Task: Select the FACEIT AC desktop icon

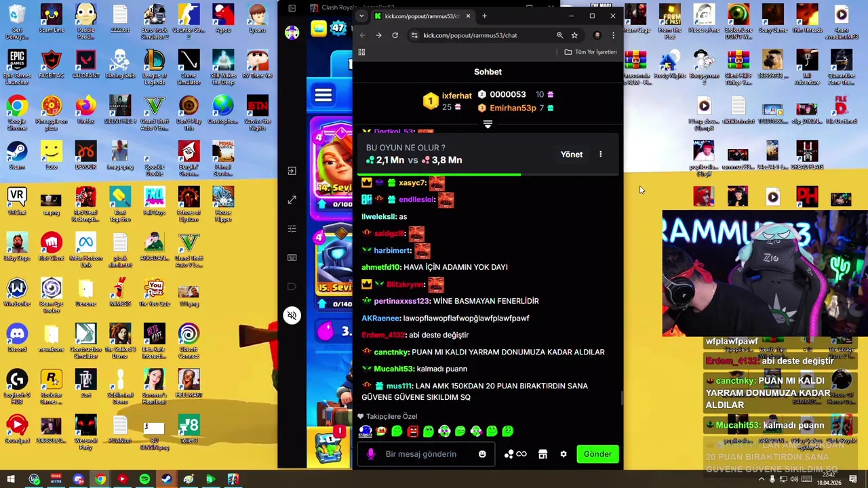Action: tap(51, 65)
